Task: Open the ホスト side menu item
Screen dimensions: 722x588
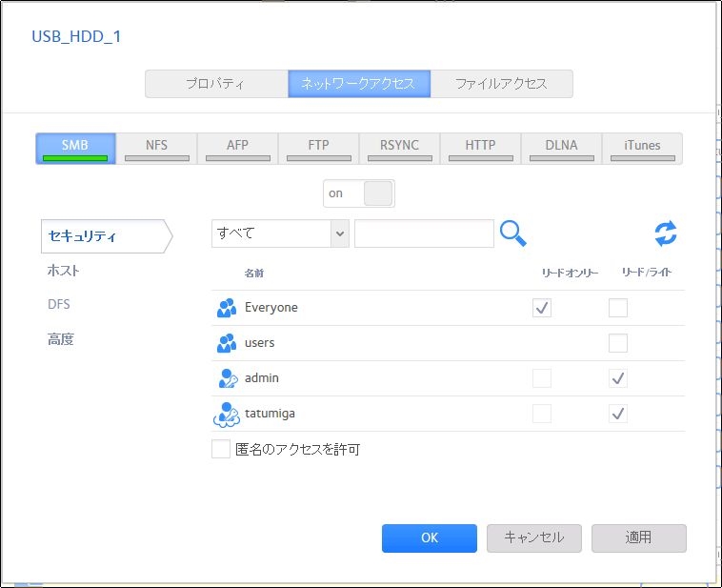Action: click(64, 271)
